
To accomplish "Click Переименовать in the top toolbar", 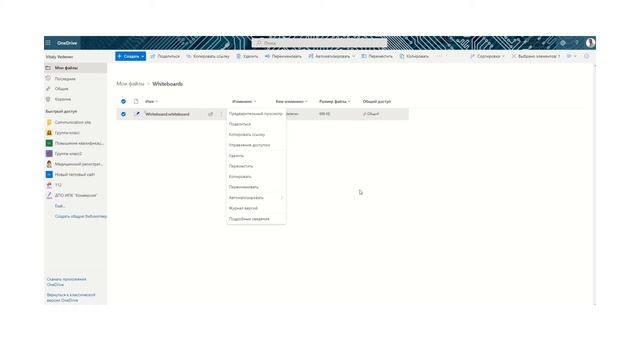I will [x=283, y=56].
